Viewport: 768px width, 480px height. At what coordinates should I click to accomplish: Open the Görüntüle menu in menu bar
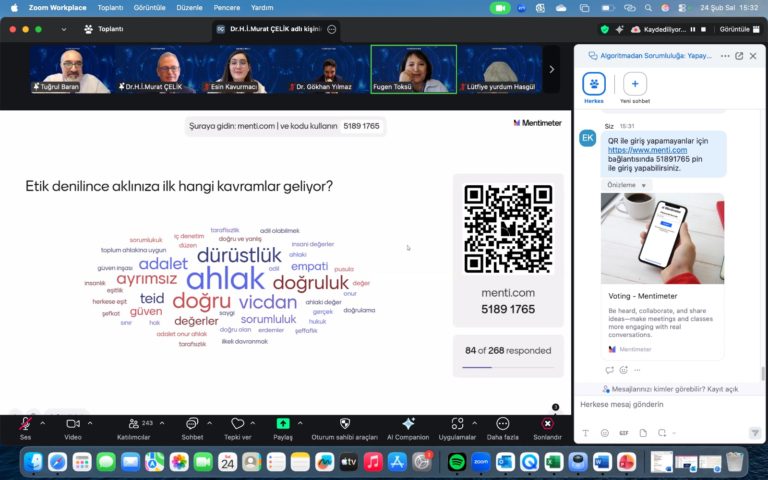tap(151, 7)
